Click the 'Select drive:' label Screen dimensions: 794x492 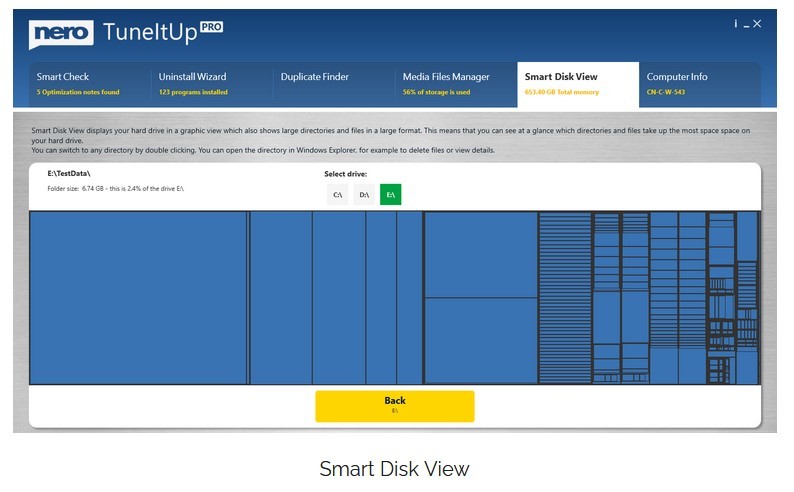(x=346, y=174)
